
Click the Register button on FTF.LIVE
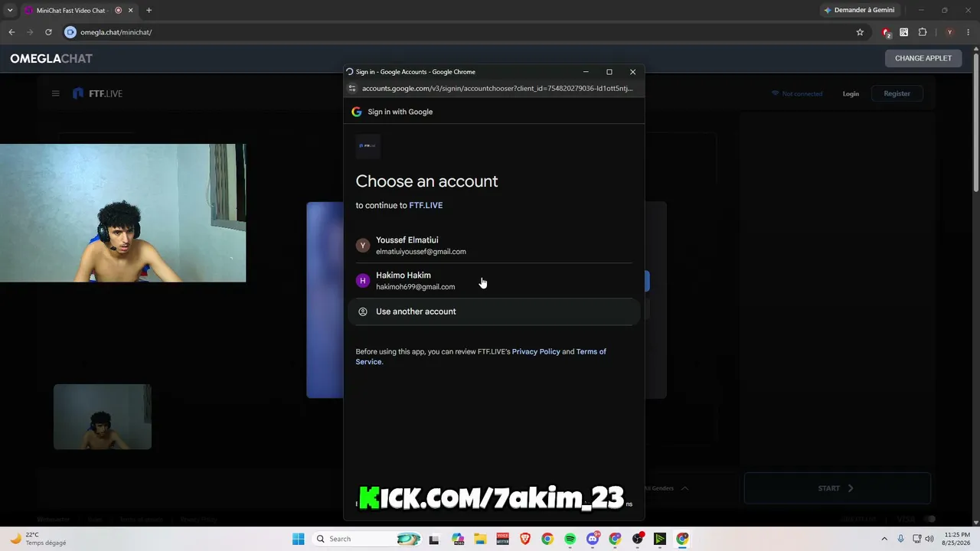click(897, 93)
